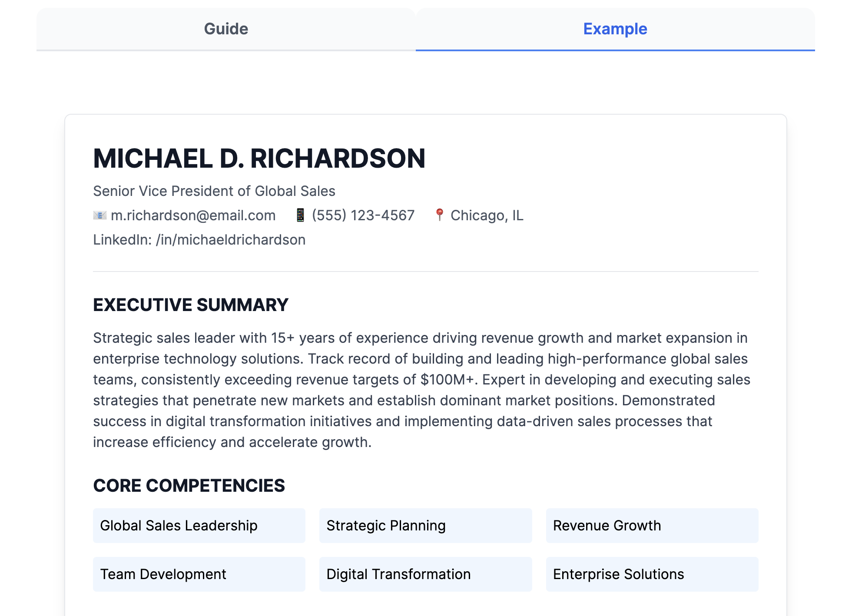Click the Michael D. Richardson name heading
This screenshot has height=616, width=842.
click(x=259, y=159)
